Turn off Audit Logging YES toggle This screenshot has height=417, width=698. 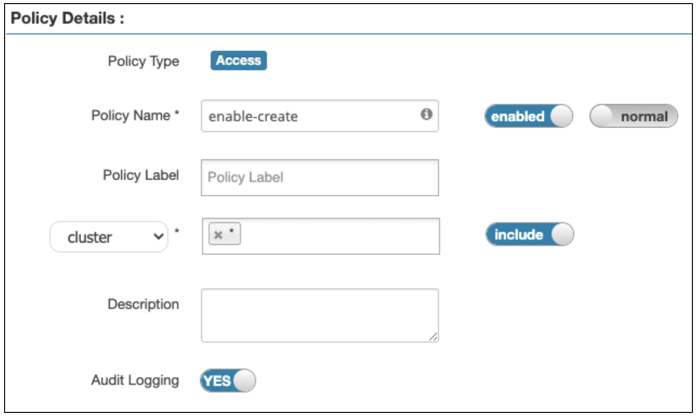tap(227, 380)
